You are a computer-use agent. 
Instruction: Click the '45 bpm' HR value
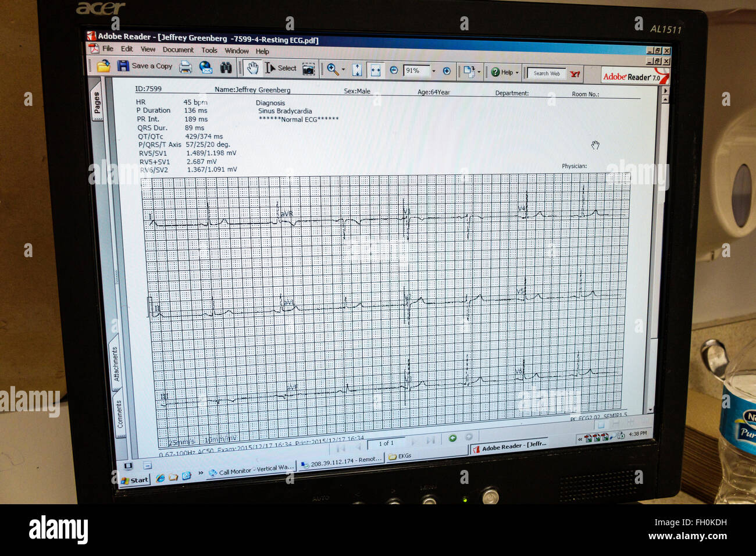point(195,102)
